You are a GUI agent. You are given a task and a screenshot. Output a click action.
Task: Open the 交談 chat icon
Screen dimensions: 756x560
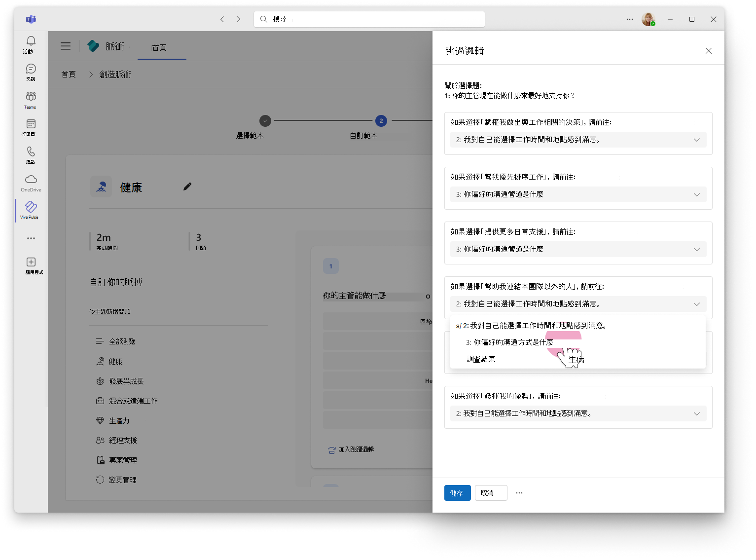30,72
